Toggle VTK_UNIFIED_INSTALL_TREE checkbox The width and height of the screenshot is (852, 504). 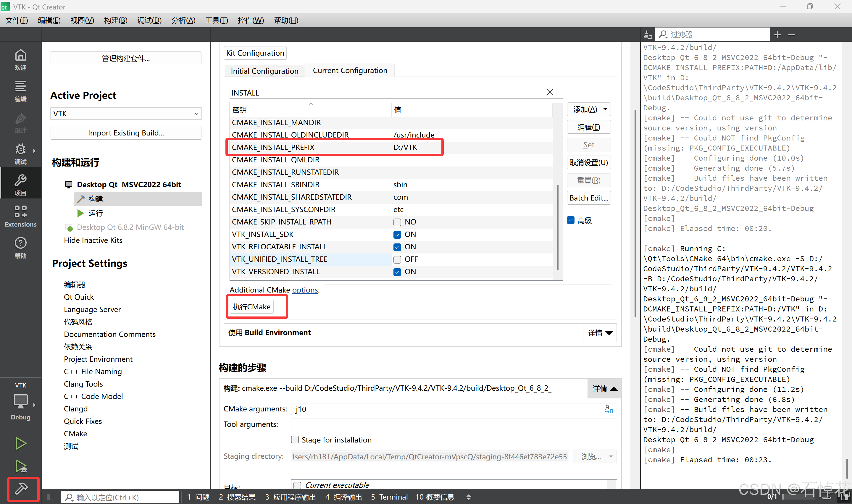pos(397,259)
